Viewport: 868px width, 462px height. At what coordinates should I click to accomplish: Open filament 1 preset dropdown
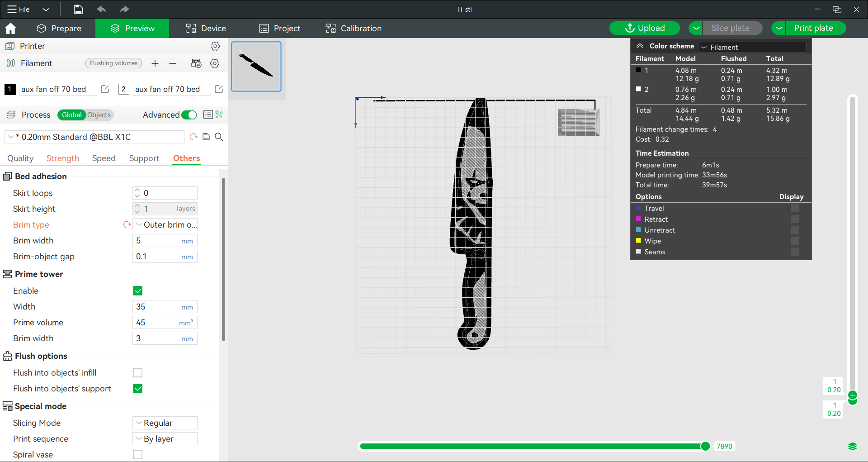coord(57,89)
